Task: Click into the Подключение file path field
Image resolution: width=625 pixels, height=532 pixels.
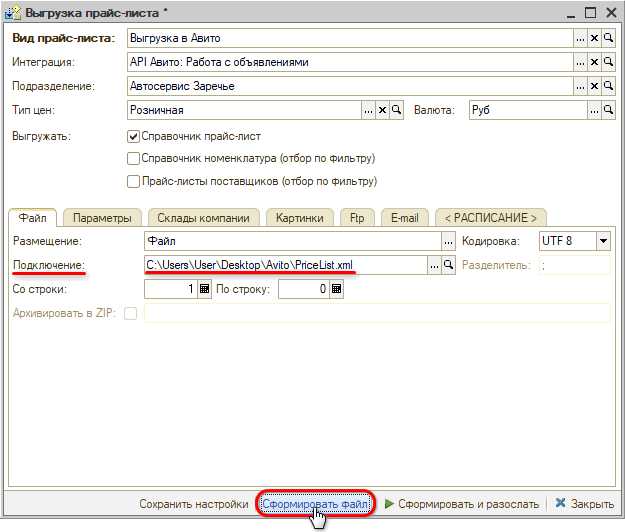Action: [x=285, y=265]
